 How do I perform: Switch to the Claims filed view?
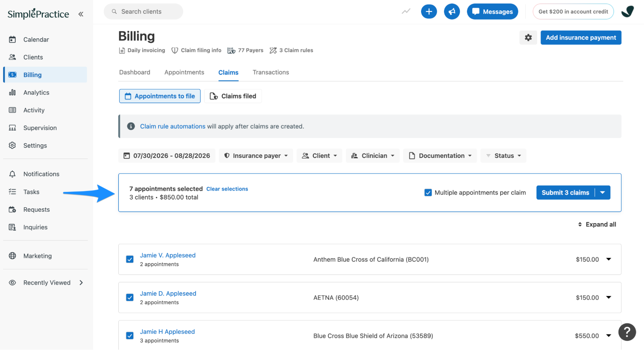[233, 96]
